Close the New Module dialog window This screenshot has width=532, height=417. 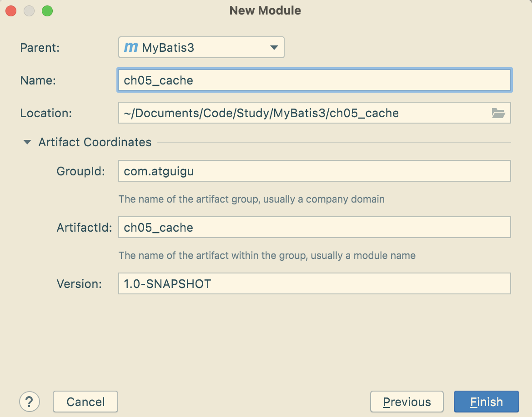(x=11, y=11)
